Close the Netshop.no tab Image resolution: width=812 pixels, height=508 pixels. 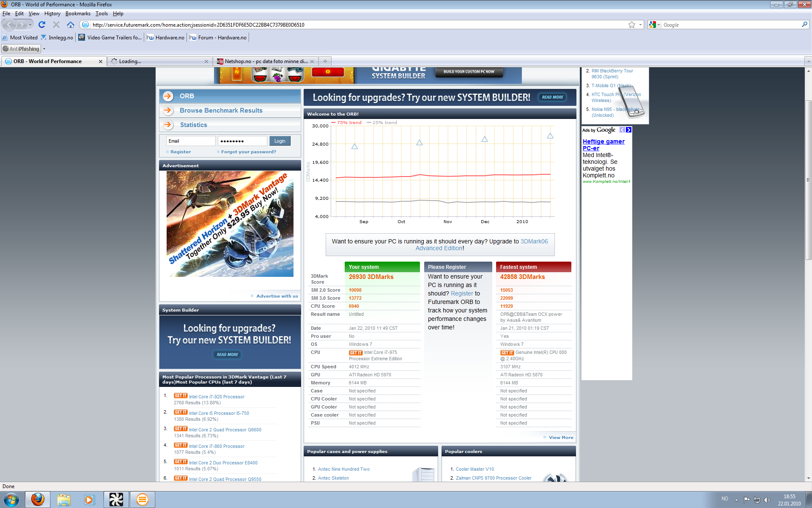click(312, 61)
